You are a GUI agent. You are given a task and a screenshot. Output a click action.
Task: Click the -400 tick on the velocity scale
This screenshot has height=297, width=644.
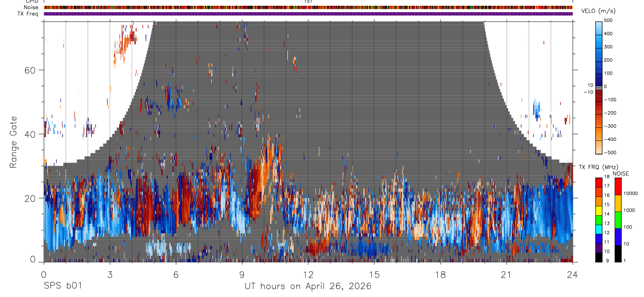610,139
